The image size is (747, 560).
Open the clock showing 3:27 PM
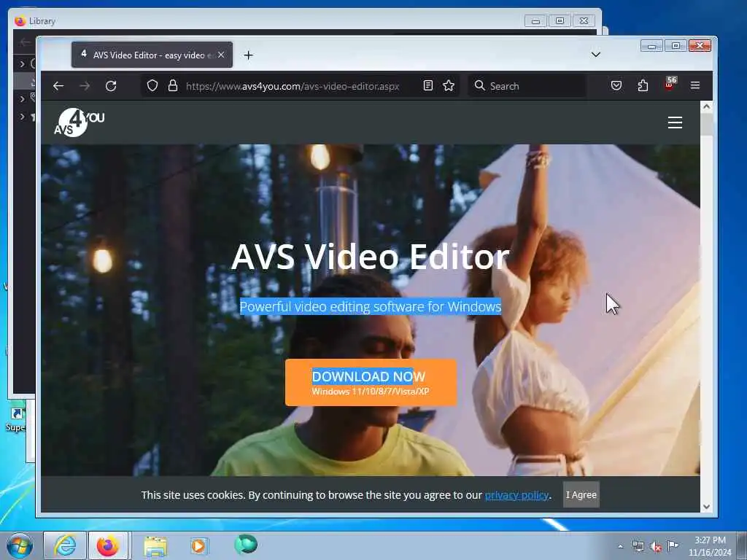pos(709,546)
